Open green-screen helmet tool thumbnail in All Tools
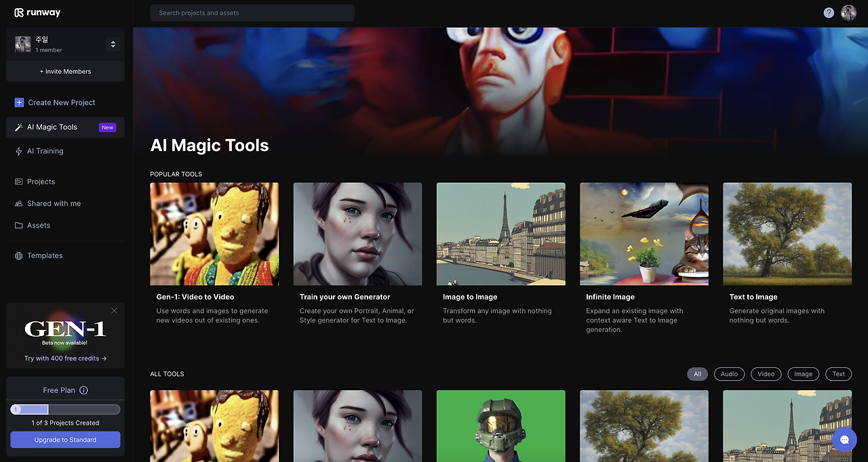 [x=501, y=426]
